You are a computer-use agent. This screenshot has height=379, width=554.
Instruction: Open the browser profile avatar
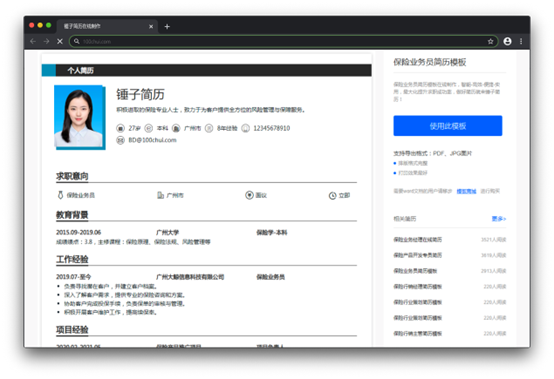[x=507, y=41]
